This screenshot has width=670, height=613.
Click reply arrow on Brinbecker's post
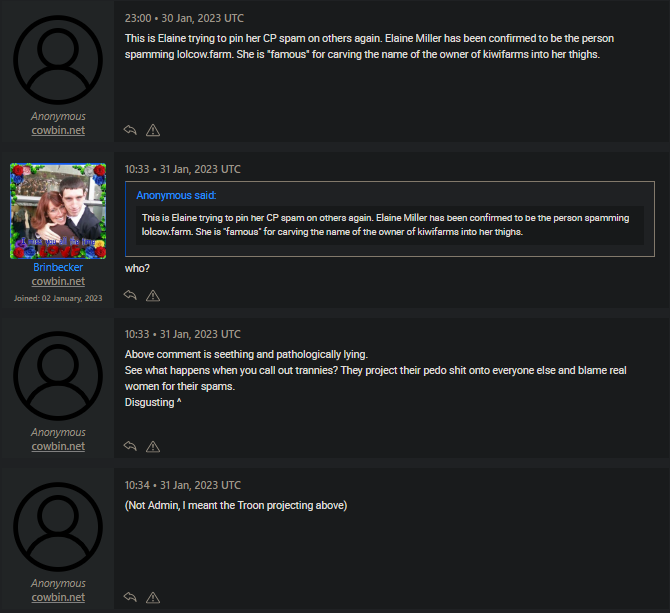coord(130,296)
